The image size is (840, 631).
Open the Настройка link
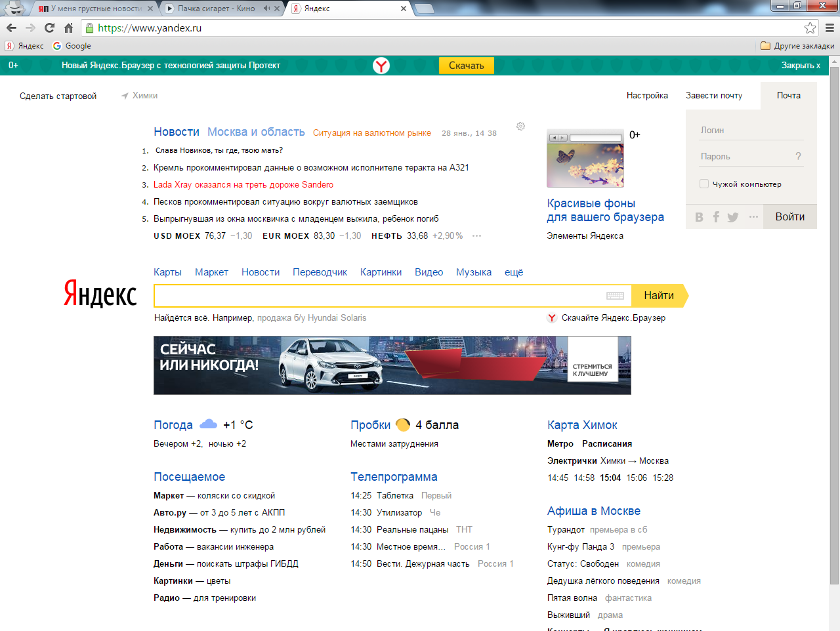click(x=647, y=96)
